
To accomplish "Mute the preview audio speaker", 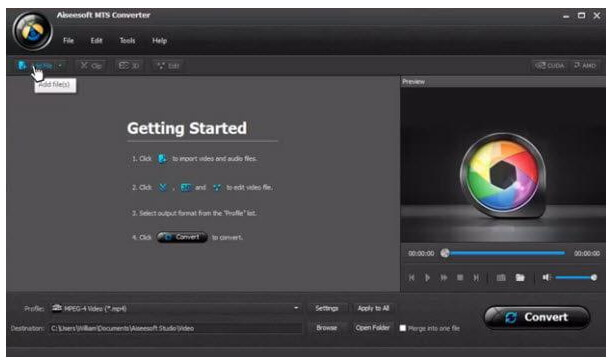I will coord(546,277).
